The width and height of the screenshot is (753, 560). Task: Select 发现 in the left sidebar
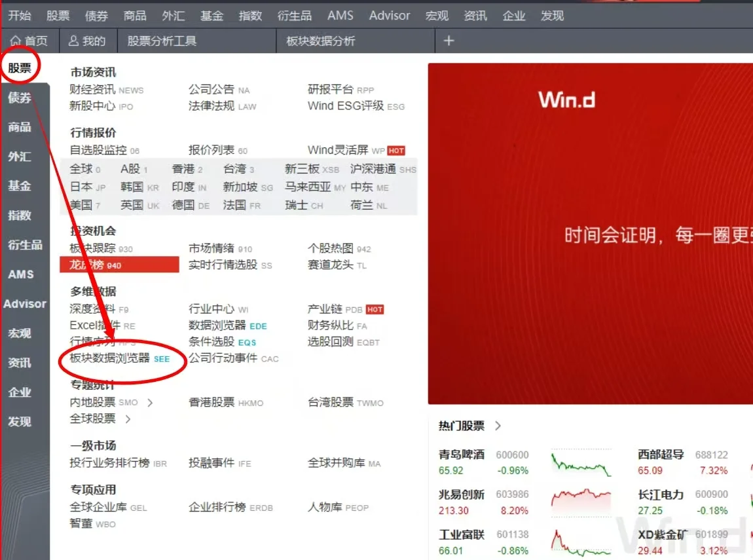pyautogui.click(x=20, y=422)
